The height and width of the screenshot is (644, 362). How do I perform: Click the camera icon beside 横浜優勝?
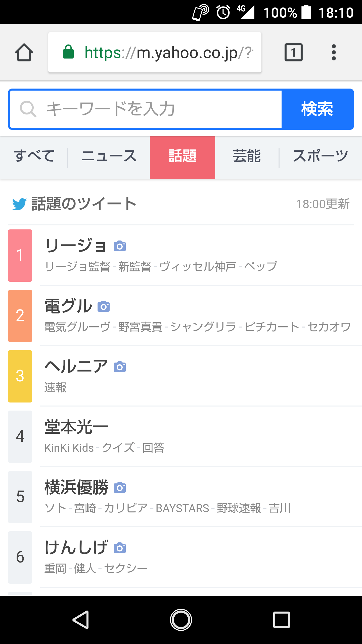click(120, 488)
